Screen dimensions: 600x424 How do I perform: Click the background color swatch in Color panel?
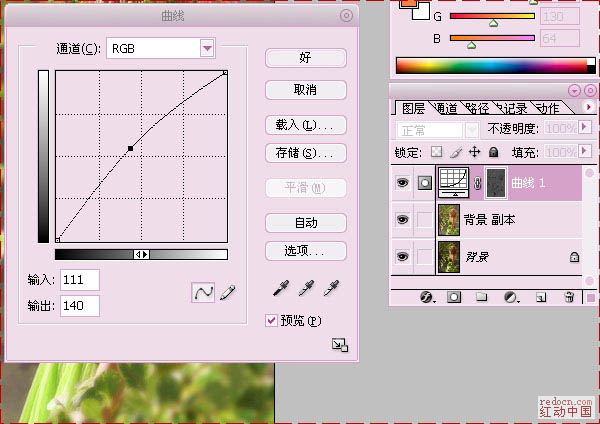423,12
